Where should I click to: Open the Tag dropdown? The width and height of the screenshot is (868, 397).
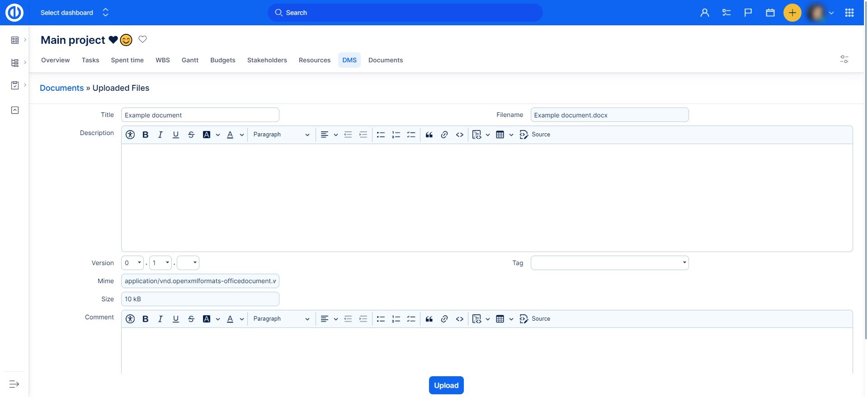point(609,263)
